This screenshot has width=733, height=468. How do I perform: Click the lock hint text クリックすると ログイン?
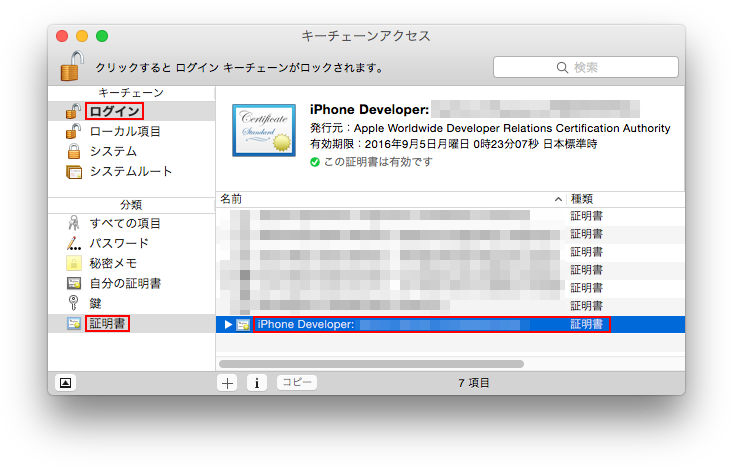[x=239, y=68]
